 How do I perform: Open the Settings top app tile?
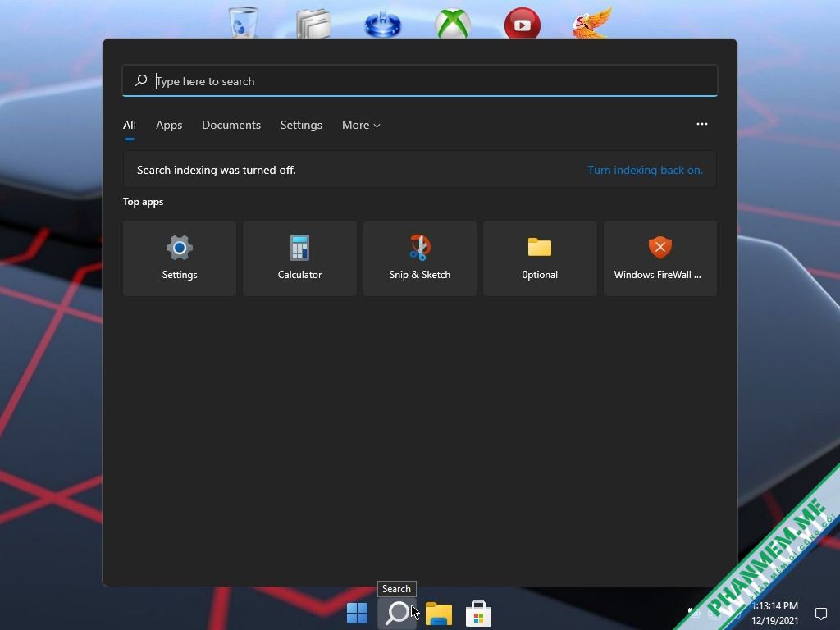[180, 258]
